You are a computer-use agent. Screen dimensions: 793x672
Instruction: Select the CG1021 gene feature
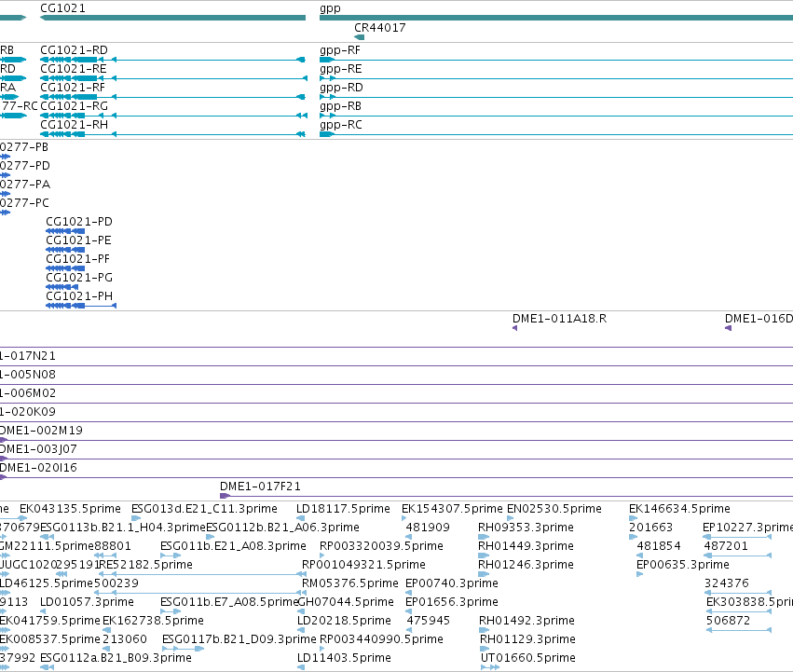tap(172, 18)
